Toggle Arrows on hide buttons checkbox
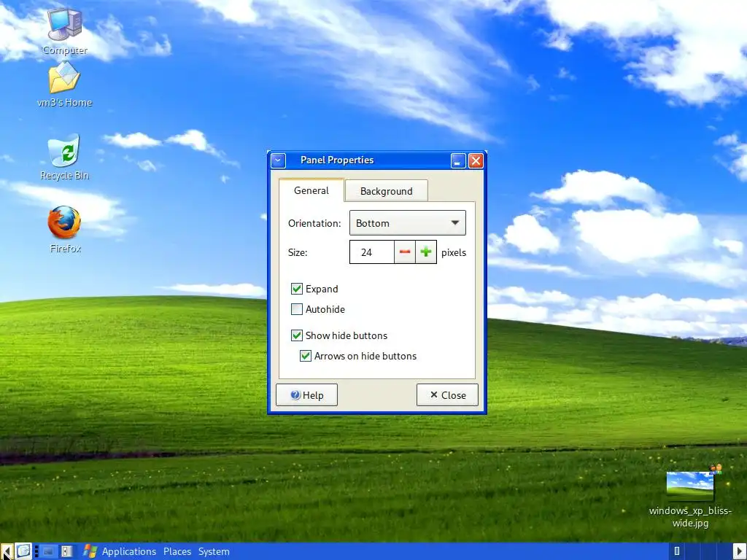Image resolution: width=747 pixels, height=560 pixels. pos(306,356)
